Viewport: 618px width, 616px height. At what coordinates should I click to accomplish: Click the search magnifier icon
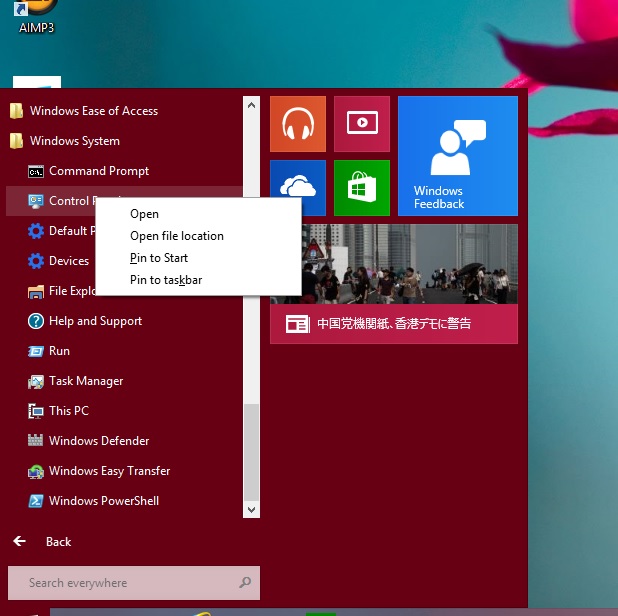tap(245, 583)
